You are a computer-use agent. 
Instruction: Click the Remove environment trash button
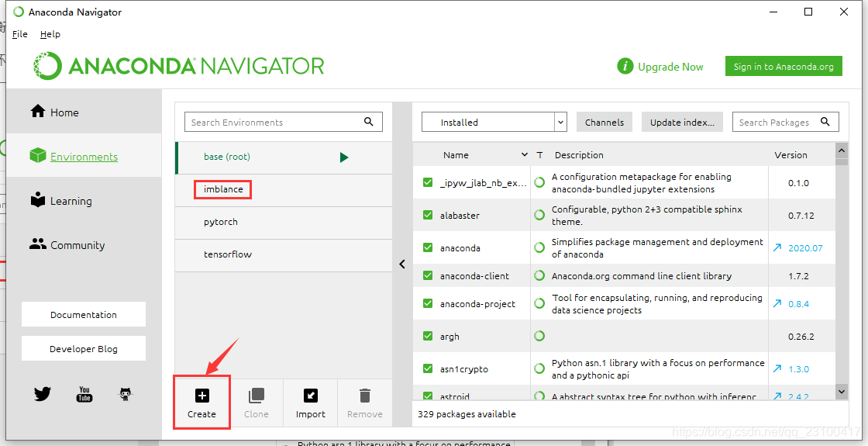(365, 403)
